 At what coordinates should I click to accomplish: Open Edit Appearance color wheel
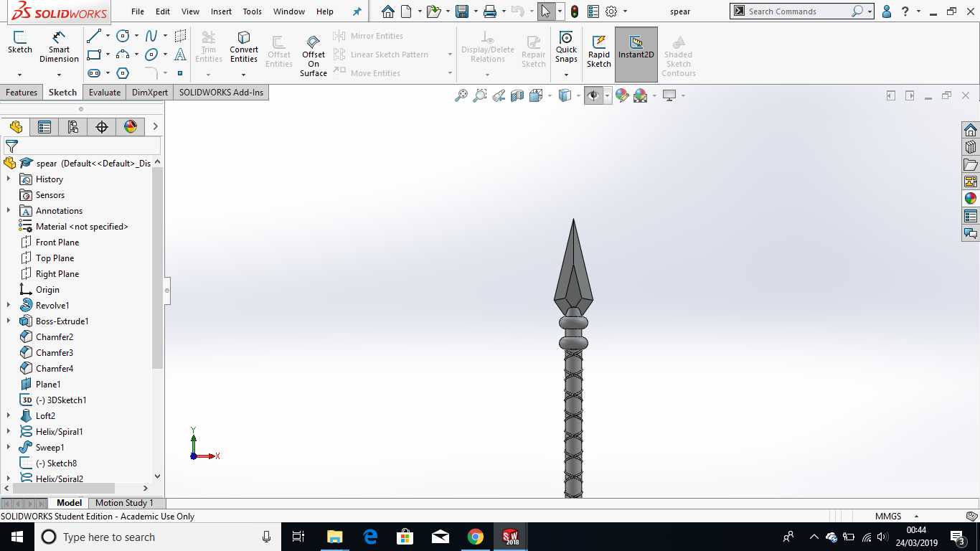tap(622, 95)
